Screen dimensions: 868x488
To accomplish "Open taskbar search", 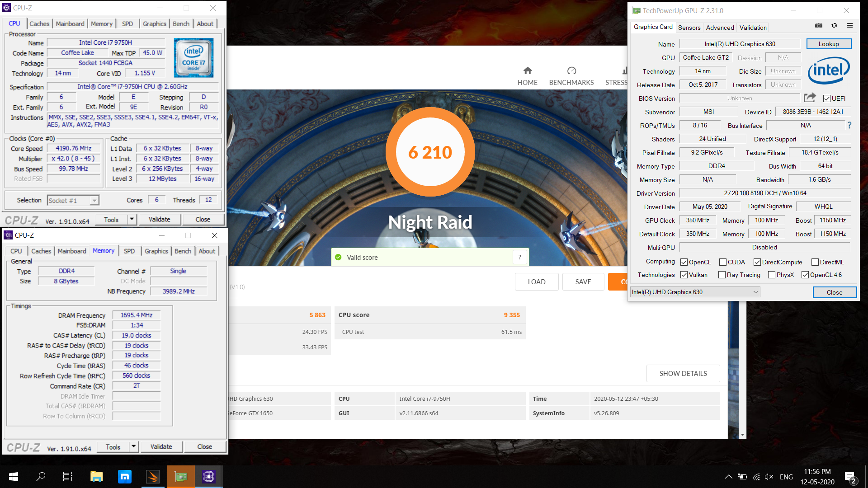I will [x=41, y=477].
